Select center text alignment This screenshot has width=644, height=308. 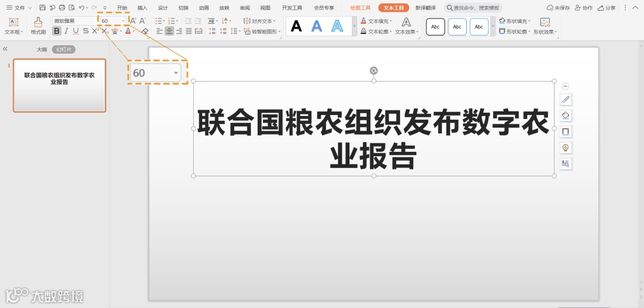click(x=169, y=31)
